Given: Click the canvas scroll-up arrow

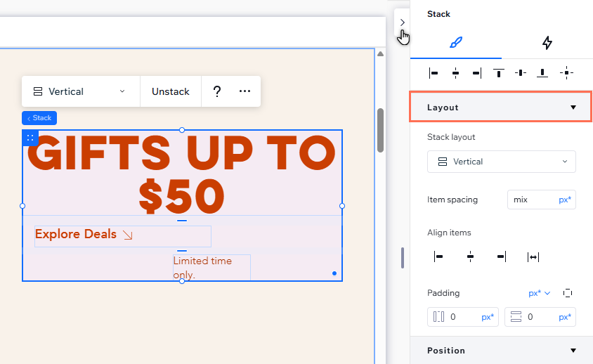Looking at the screenshot, I should 380,53.
